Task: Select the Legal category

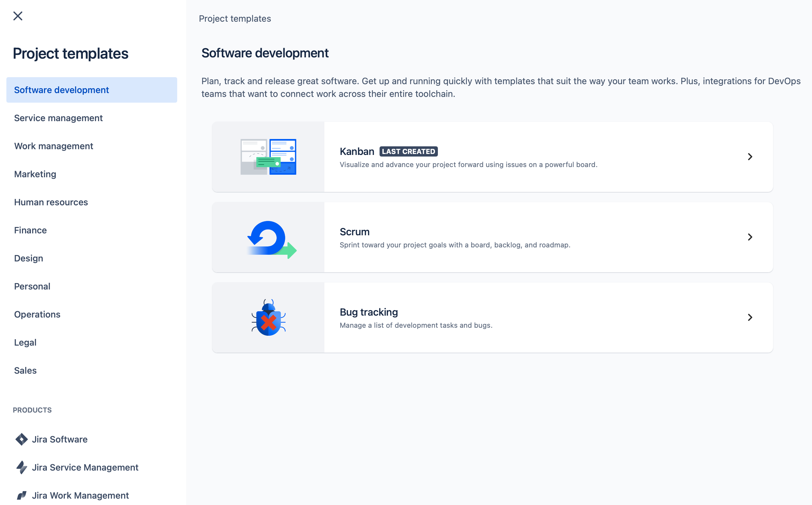Action: click(x=91, y=342)
